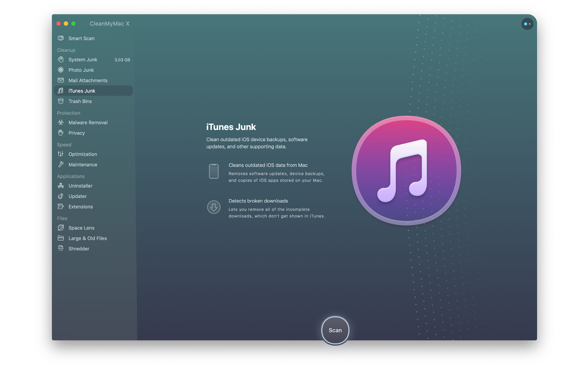Click the download arrow icon for broken downloads
Image resolution: width=588 pixels, height=368 pixels.
pyautogui.click(x=214, y=207)
